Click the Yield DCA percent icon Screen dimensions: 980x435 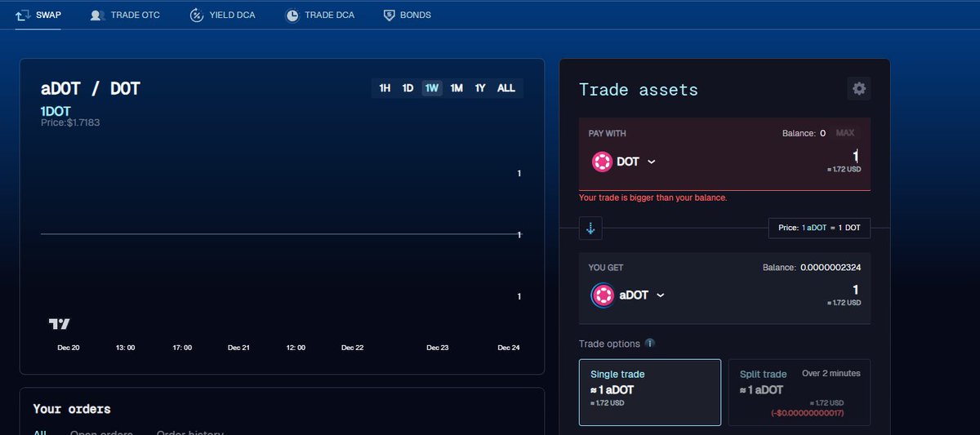[197, 16]
